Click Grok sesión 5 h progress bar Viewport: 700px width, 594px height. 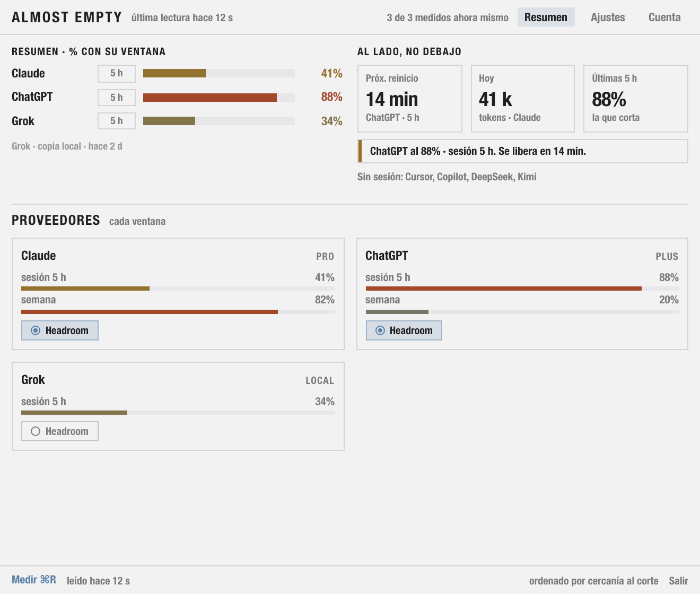[x=178, y=413]
